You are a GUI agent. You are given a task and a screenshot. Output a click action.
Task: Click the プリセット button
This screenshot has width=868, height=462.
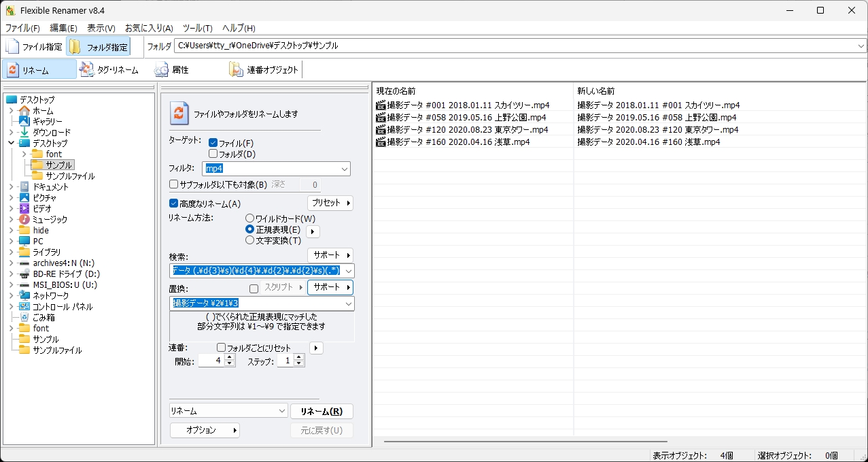[x=330, y=203]
